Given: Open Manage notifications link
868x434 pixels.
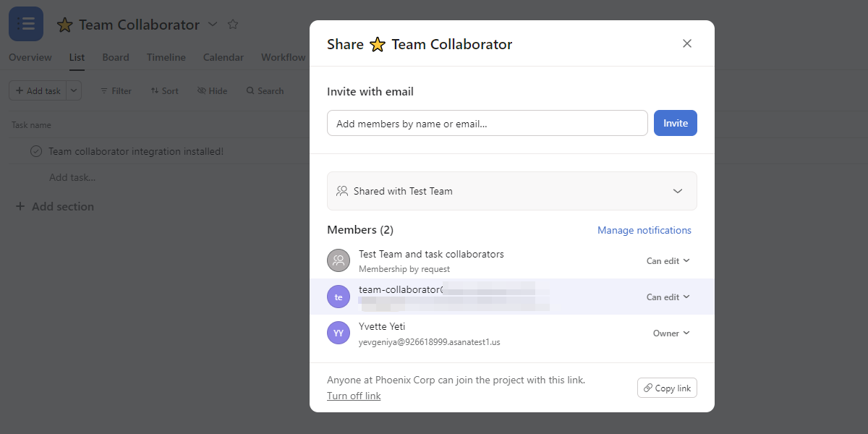Looking at the screenshot, I should (644, 230).
